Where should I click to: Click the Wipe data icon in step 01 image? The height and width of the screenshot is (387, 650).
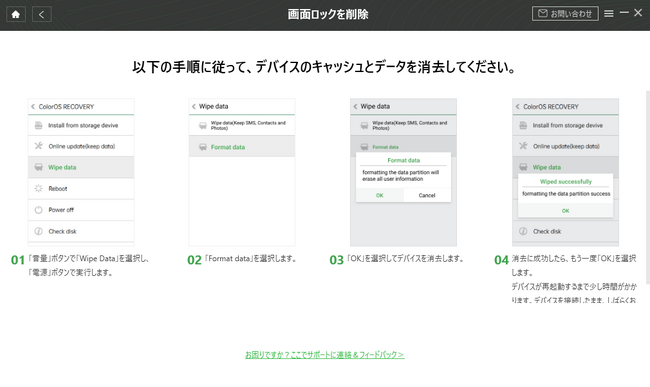(x=39, y=167)
